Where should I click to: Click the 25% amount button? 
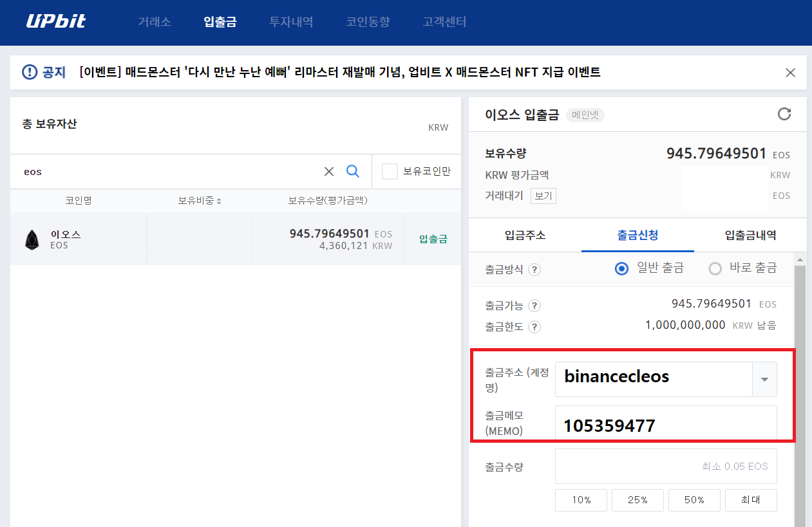pos(637,500)
